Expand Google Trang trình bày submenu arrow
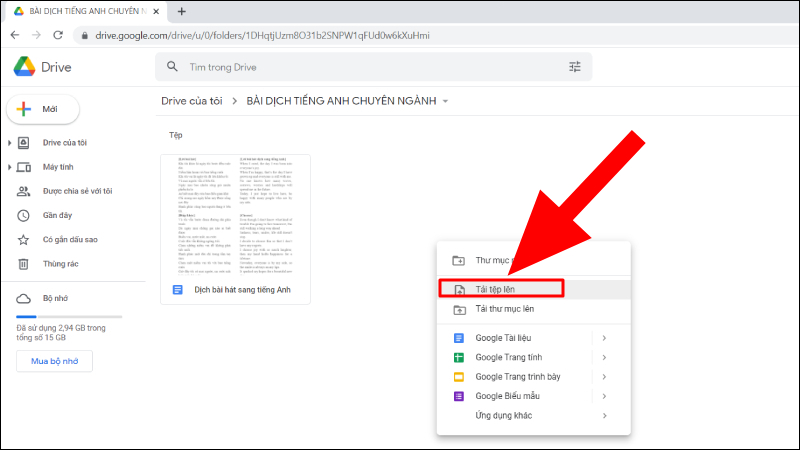This screenshot has width=800, height=450. (604, 377)
